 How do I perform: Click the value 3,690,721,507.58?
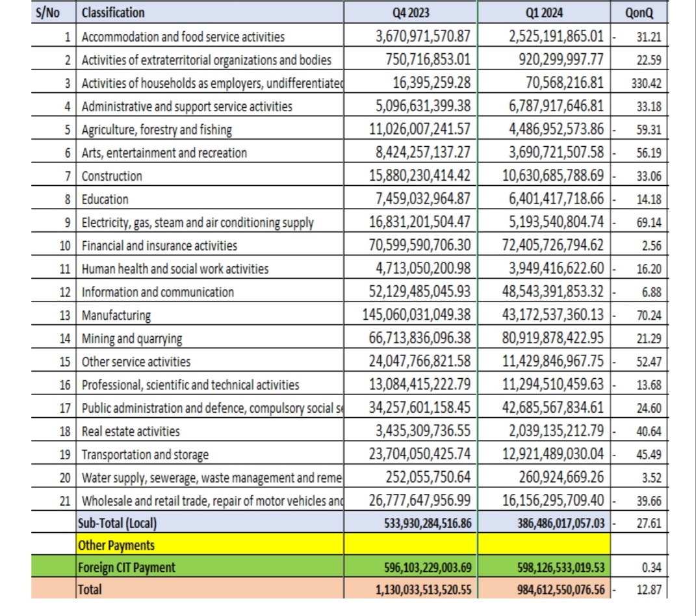point(556,152)
